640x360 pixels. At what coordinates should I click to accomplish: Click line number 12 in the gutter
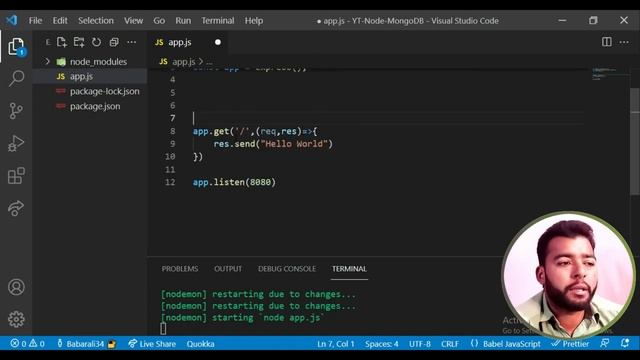pyautogui.click(x=170, y=182)
